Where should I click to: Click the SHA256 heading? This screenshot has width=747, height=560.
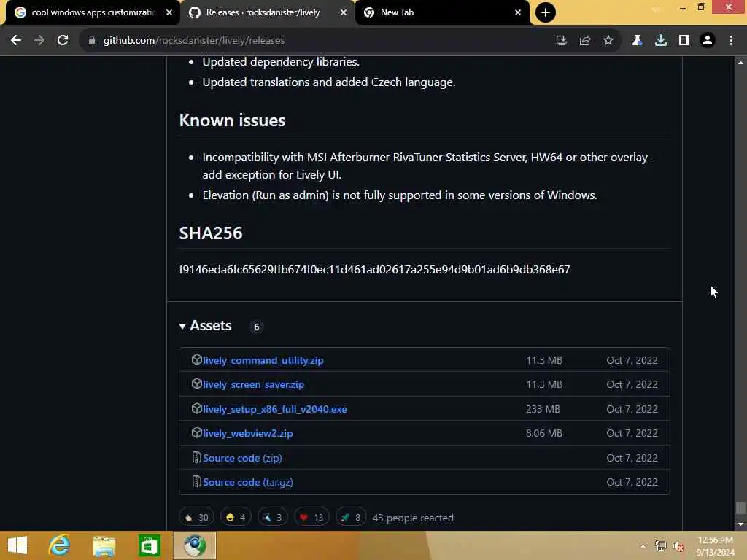point(211,233)
